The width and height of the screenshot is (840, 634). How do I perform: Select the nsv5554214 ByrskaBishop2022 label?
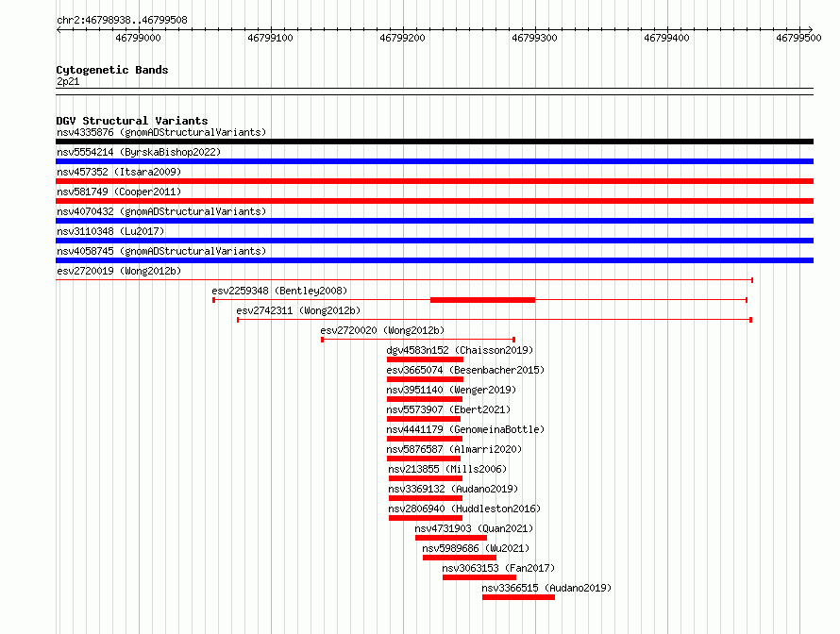[x=139, y=152]
